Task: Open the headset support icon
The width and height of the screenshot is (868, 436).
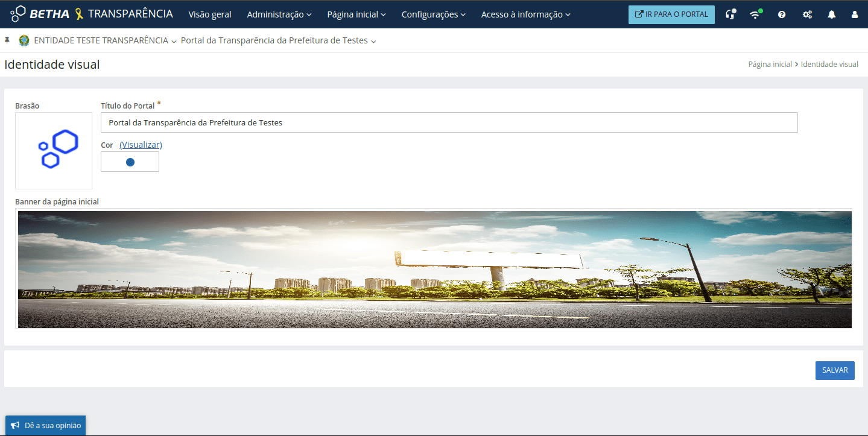Action: pos(730,14)
